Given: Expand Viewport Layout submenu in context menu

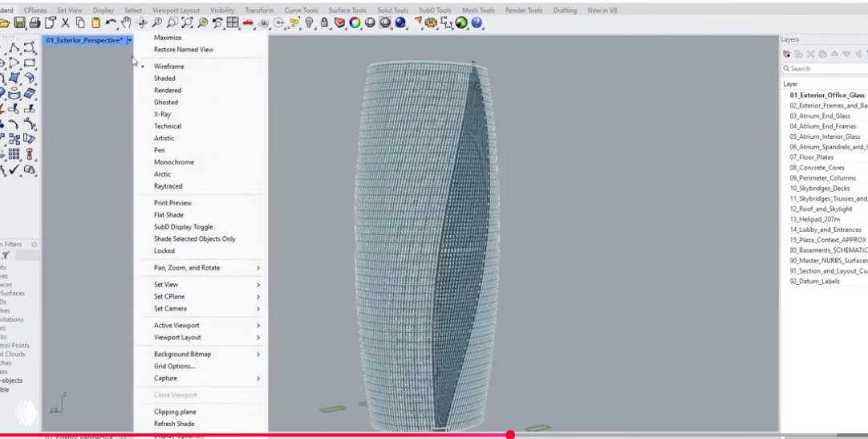Looking at the screenshot, I should pyautogui.click(x=201, y=338).
